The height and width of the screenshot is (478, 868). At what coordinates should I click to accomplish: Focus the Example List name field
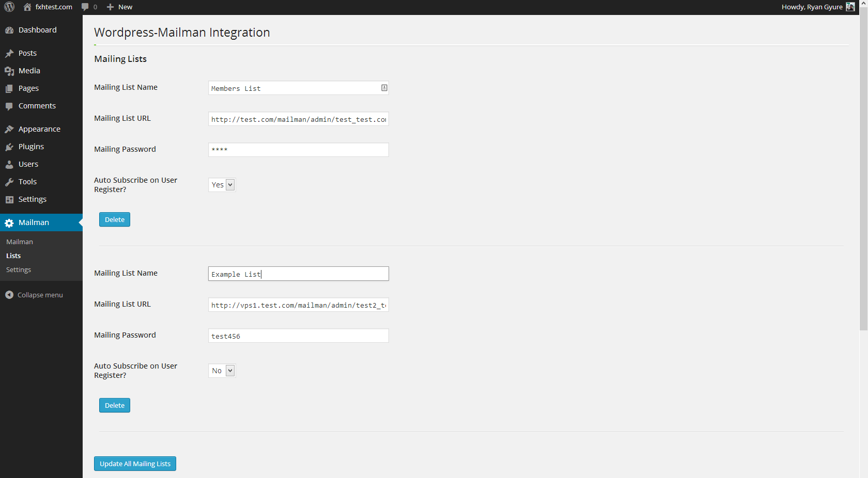click(x=299, y=274)
